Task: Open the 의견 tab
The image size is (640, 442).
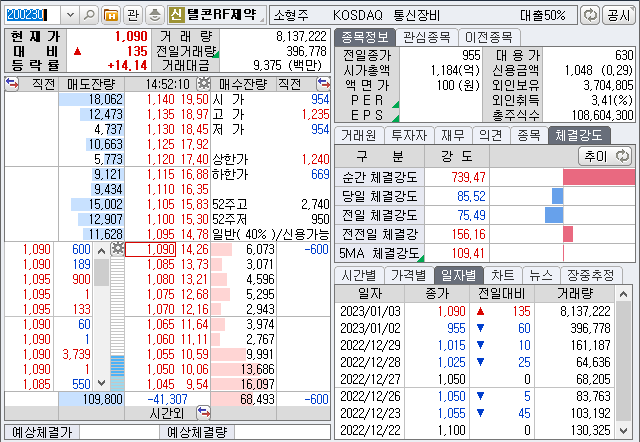Action: coord(491,135)
